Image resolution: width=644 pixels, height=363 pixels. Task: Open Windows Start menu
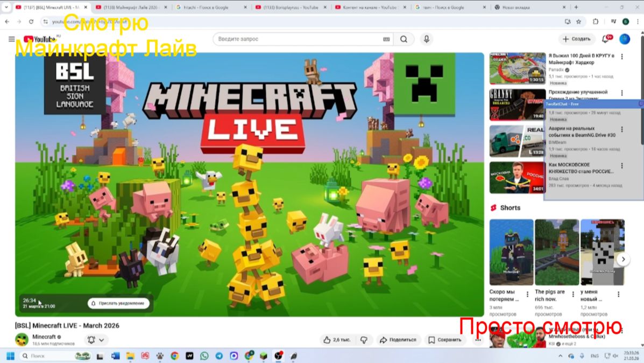point(10,356)
